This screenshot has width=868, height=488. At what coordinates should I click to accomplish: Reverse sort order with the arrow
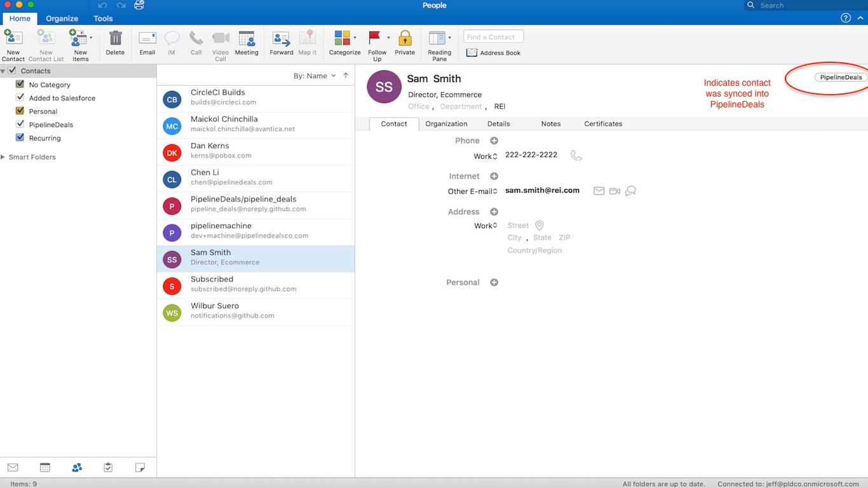(346, 76)
